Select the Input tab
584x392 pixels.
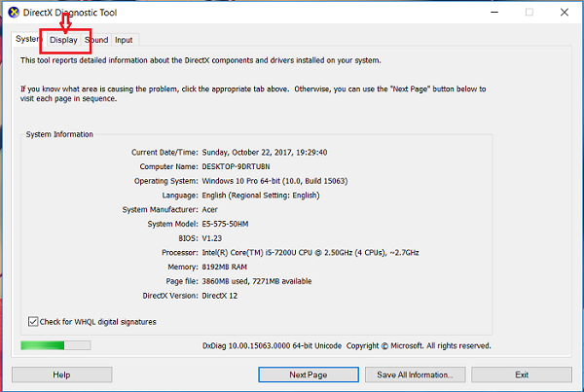point(124,40)
